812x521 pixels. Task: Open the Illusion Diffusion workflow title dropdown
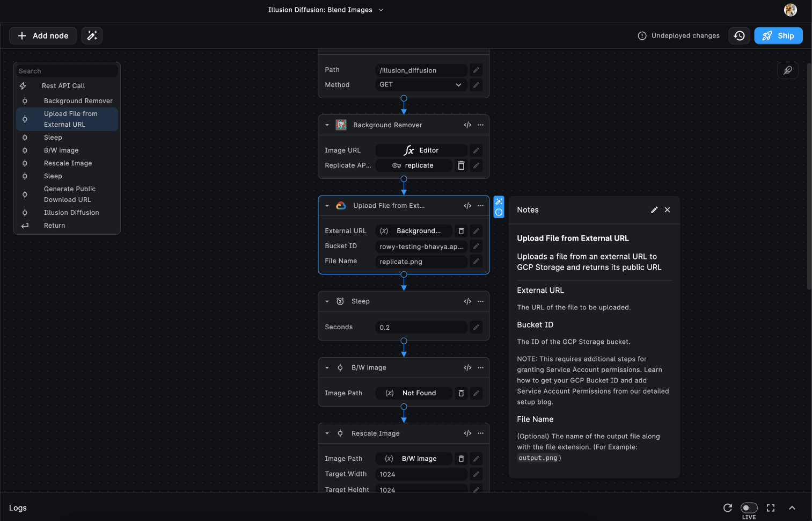(381, 10)
